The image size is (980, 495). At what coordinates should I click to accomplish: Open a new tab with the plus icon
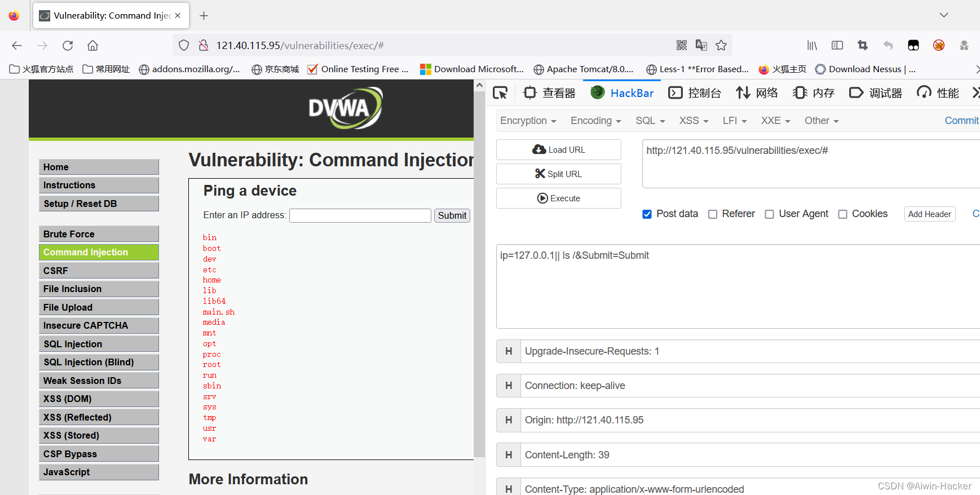pos(204,16)
